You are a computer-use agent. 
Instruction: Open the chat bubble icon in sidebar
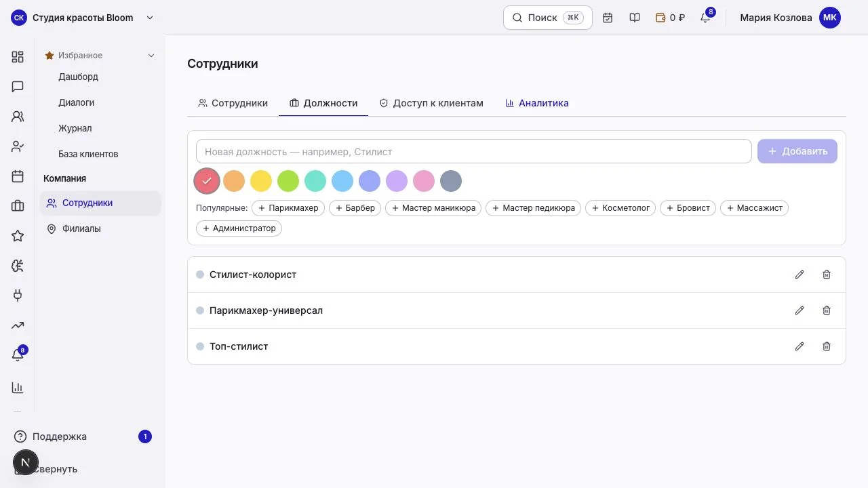(18, 87)
